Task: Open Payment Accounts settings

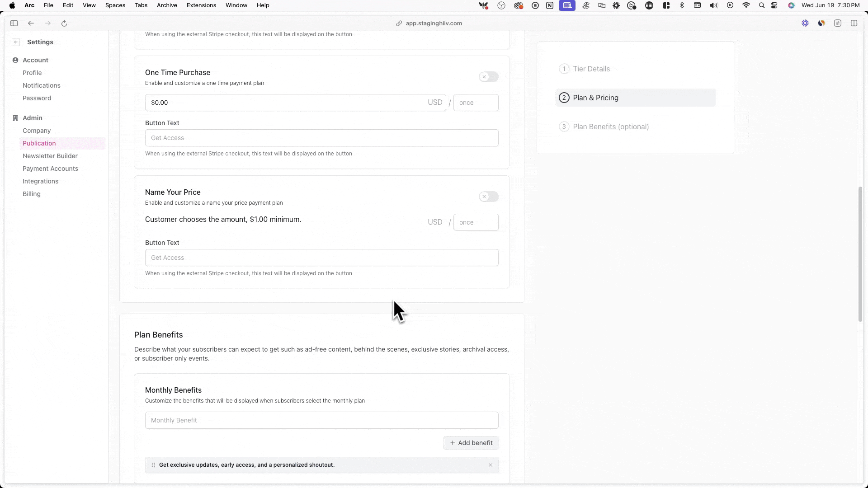Action: tap(50, 169)
